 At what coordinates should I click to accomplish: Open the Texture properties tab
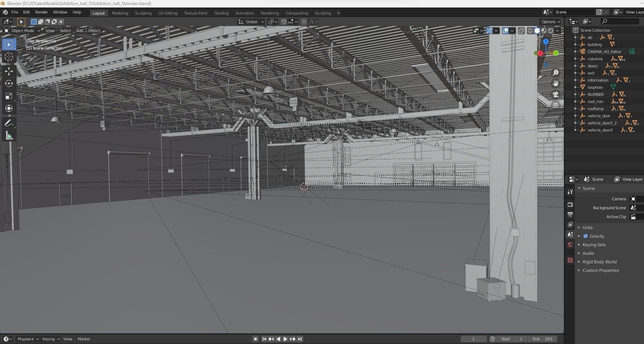point(570,261)
